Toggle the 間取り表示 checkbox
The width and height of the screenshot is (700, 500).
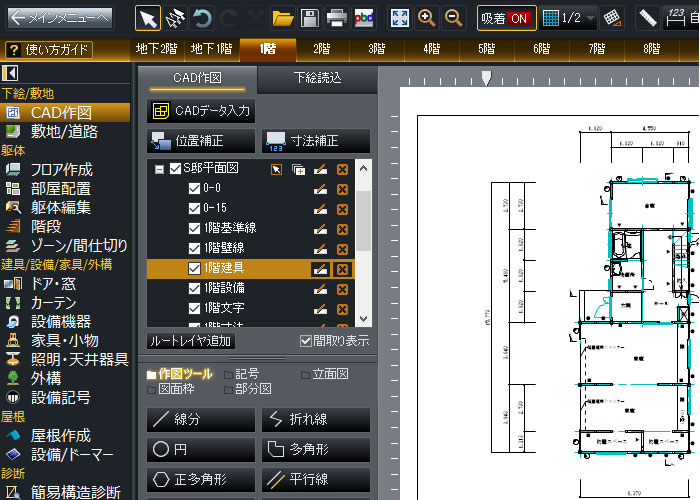click(x=307, y=341)
